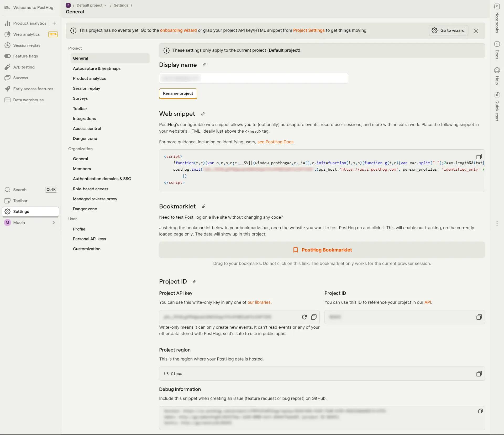Expand the Moein account menu
504x435 pixels.
[x=30, y=223]
